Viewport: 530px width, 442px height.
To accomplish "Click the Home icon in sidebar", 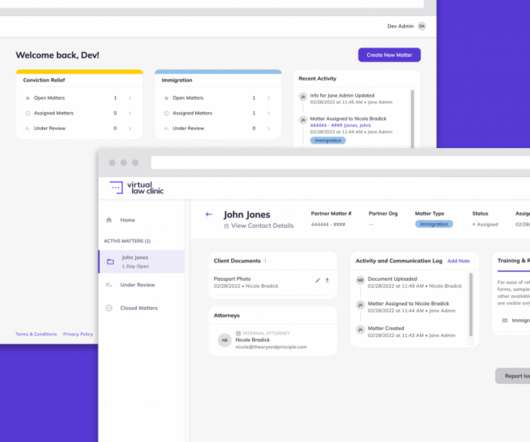I will click(x=109, y=220).
